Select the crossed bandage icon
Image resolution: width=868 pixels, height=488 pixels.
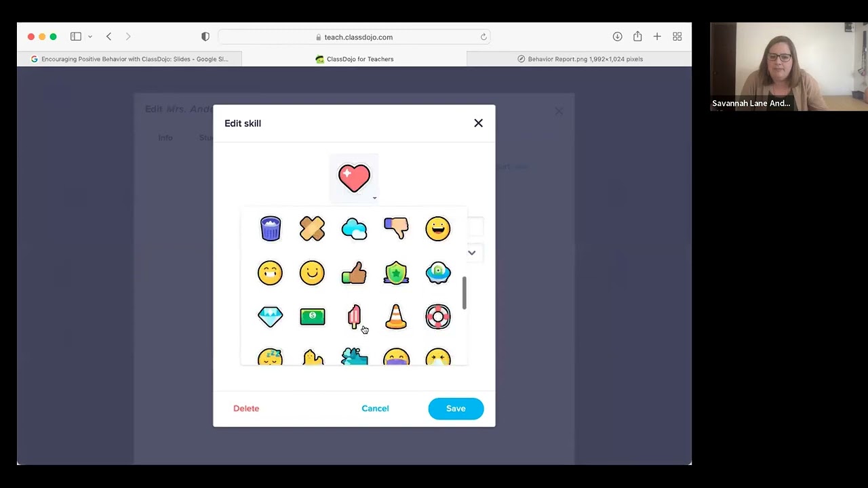312,228
